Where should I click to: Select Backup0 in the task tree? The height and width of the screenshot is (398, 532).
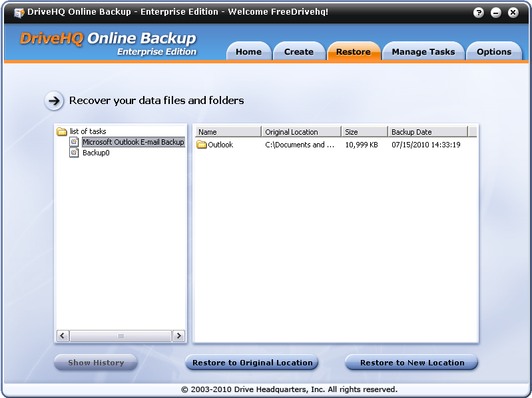point(96,153)
